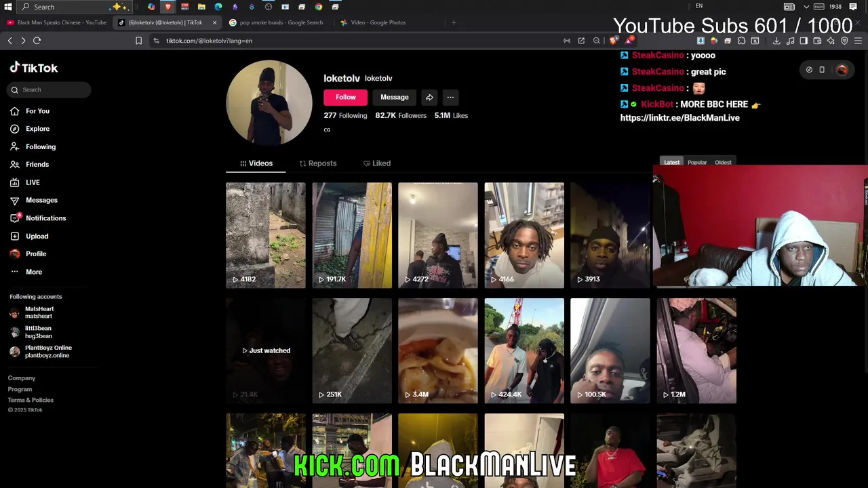Screen dimensions: 868x488
Task: Open browser hamburger main menu
Action: (858, 41)
